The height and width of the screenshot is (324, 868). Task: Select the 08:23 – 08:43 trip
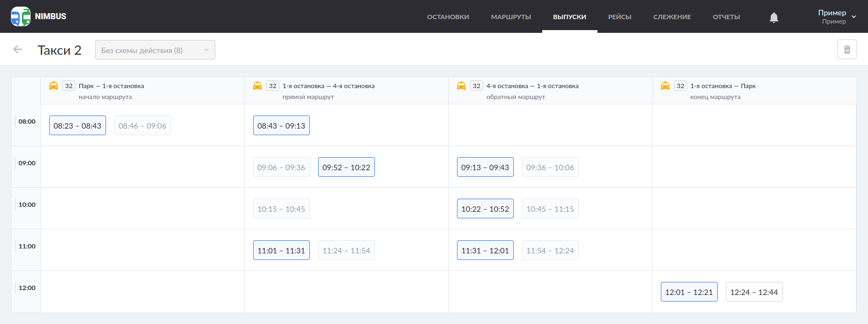(x=78, y=126)
